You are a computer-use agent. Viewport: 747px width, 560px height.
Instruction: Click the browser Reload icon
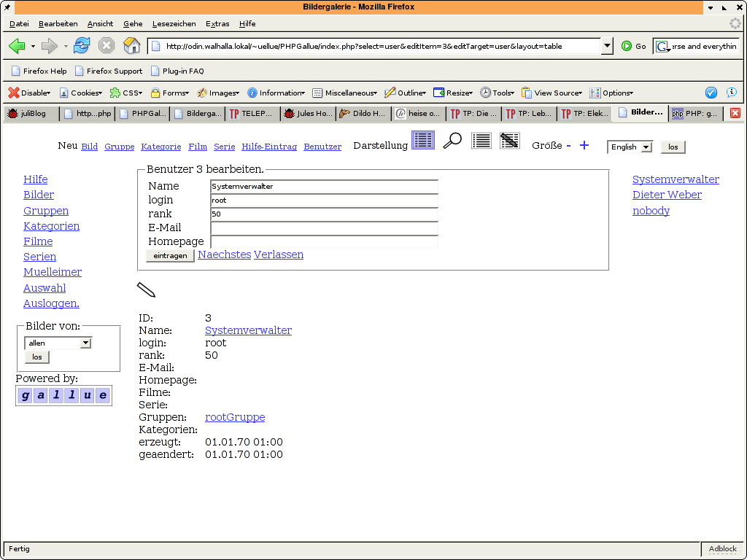click(82, 46)
